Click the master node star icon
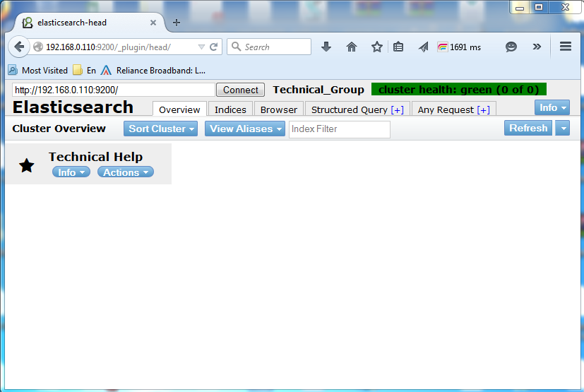The height and width of the screenshot is (392, 584). (27, 165)
